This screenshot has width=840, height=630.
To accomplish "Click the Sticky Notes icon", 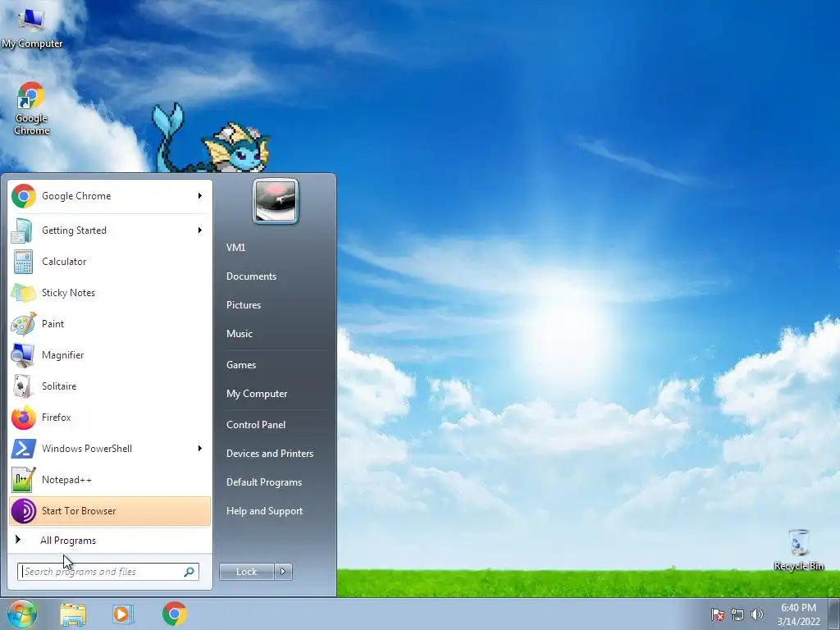I will click(x=24, y=293).
